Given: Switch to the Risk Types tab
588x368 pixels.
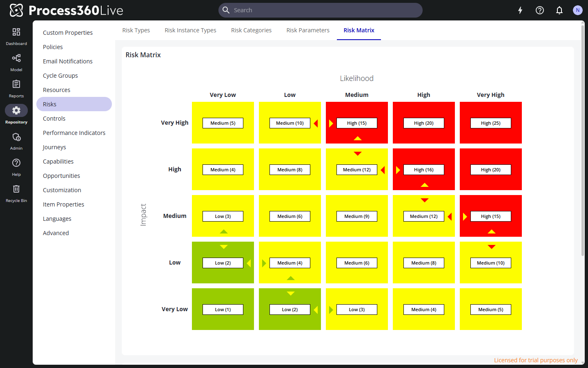Looking at the screenshot, I should click(x=136, y=30).
